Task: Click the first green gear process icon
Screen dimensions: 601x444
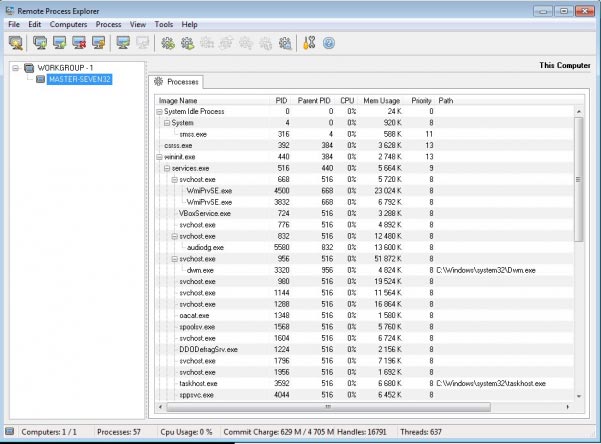Action: click(168, 43)
